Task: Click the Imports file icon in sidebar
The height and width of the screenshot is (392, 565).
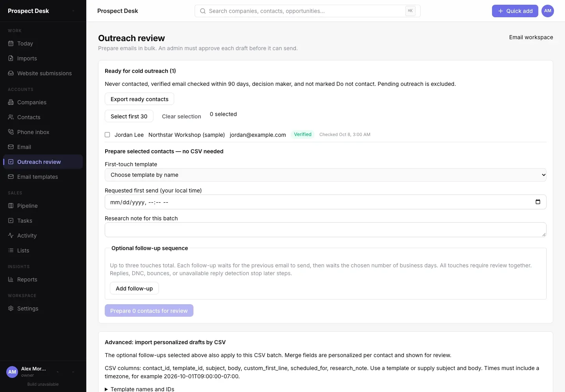Action: [x=11, y=58]
